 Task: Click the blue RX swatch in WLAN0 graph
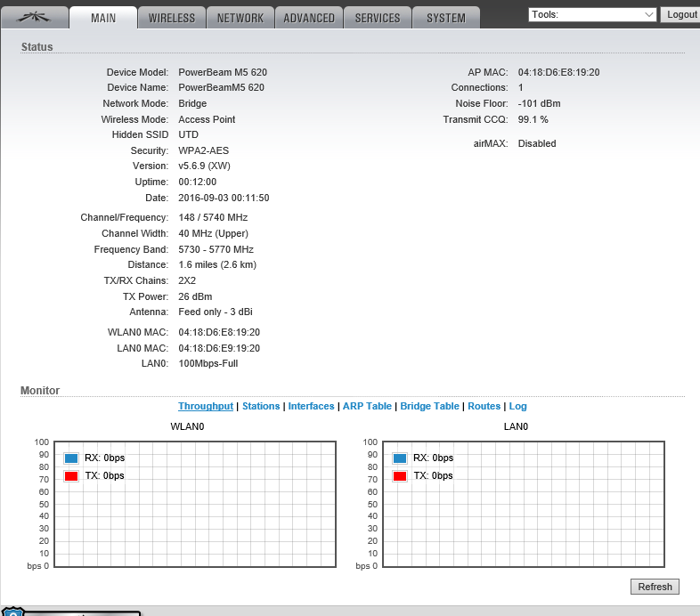click(x=71, y=458)
